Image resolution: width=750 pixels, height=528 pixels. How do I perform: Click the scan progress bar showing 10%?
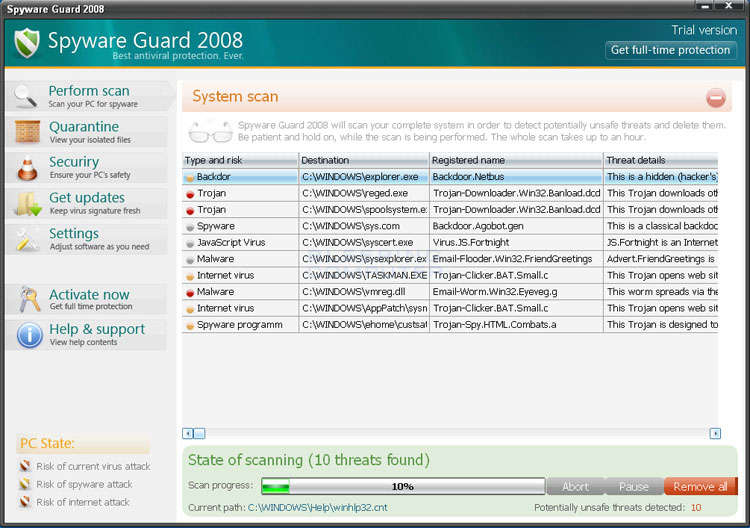(x=403, y=486)
